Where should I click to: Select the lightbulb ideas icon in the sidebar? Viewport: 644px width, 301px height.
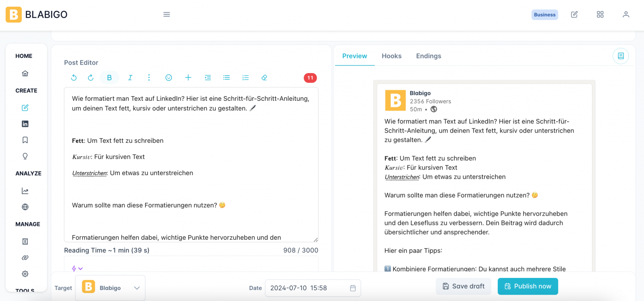coord(25,156)
